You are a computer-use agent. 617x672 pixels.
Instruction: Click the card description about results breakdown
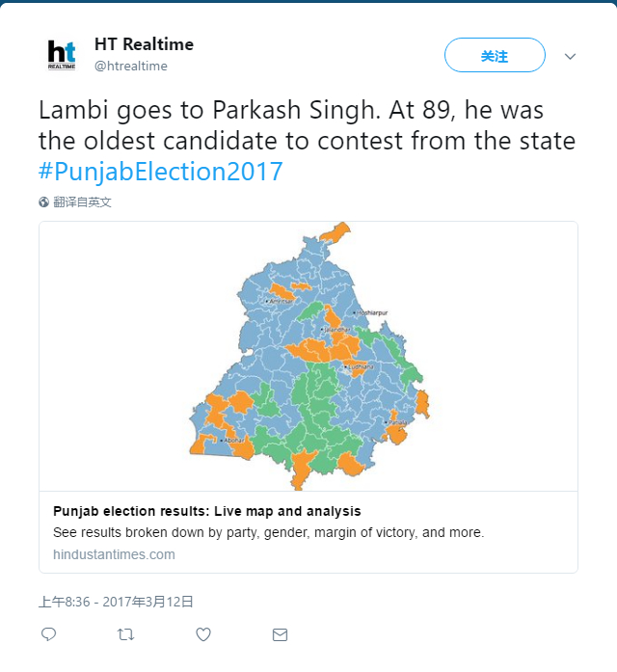(x=268, y=532)
